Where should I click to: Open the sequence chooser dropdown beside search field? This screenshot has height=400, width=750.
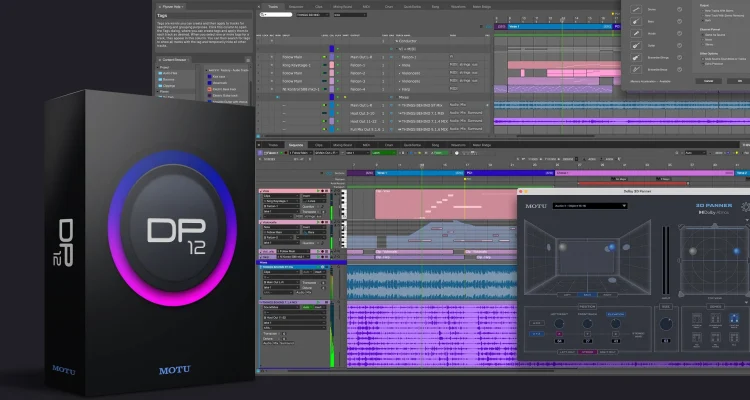tap(313, 15)
